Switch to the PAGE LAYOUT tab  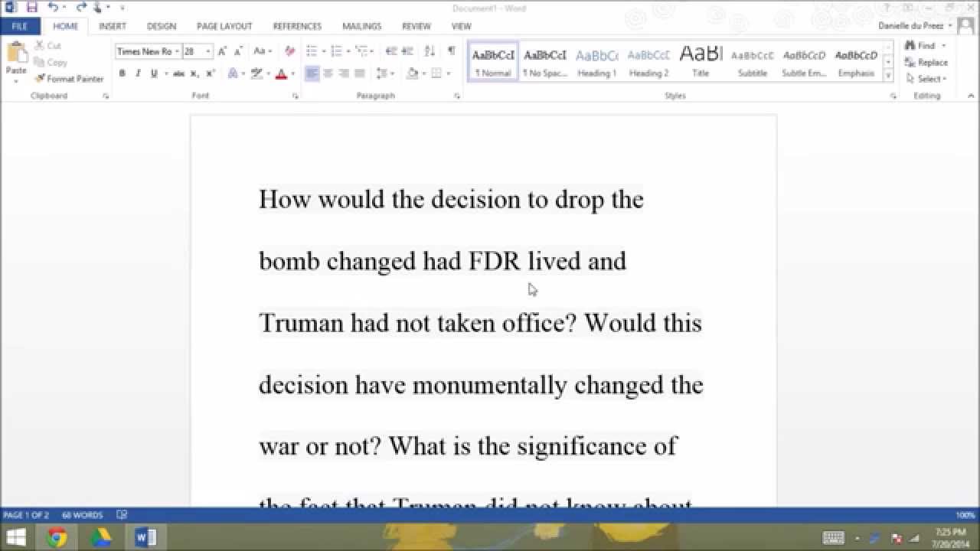click(224, 26)
